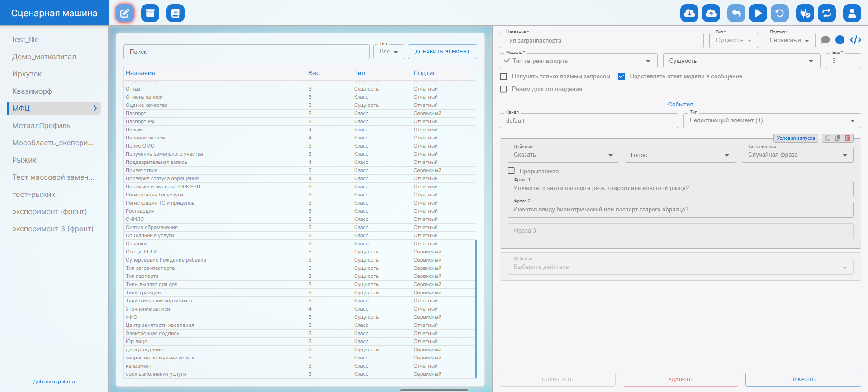This screenshot has height=392, width=868.
Task: Open the code view brackets icon
Action: click(x=855, y=40)
